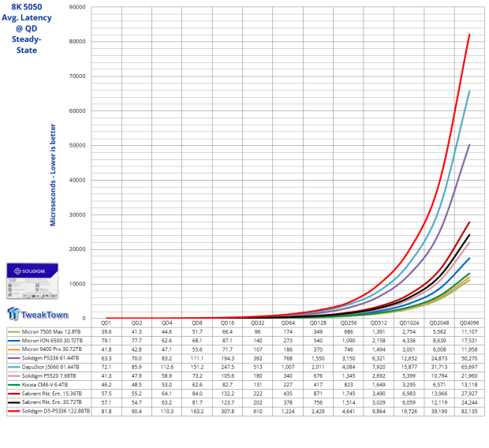Click the 81.8 Solidigm D5-P5336 QD1 value
This screenshot has width=489, height=448.
pyautogui.click(x=106, y=412)
